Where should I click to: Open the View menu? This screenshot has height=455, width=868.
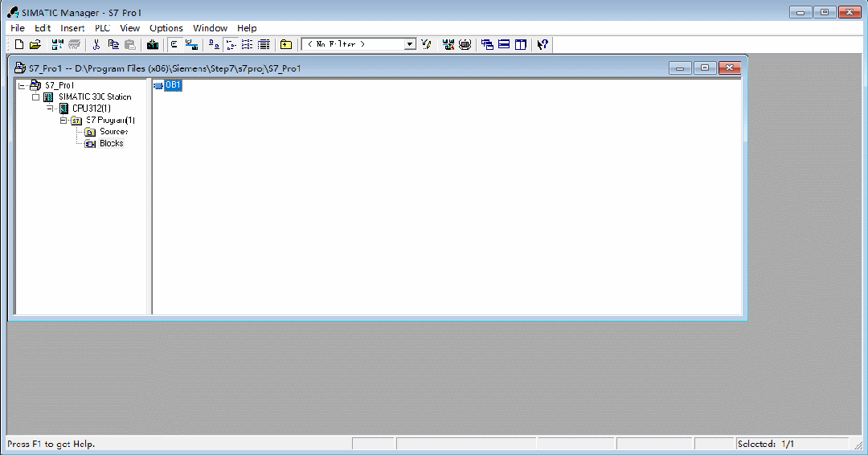130,28
